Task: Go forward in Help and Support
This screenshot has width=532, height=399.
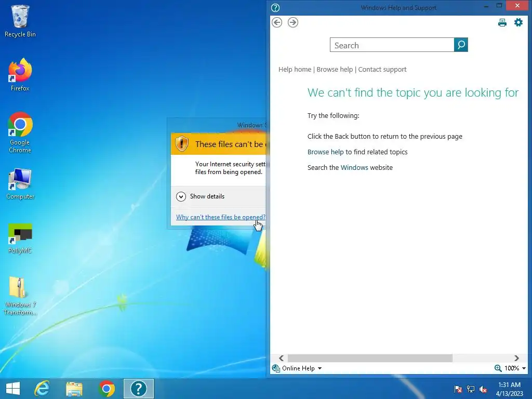Action: click(293, 22)
